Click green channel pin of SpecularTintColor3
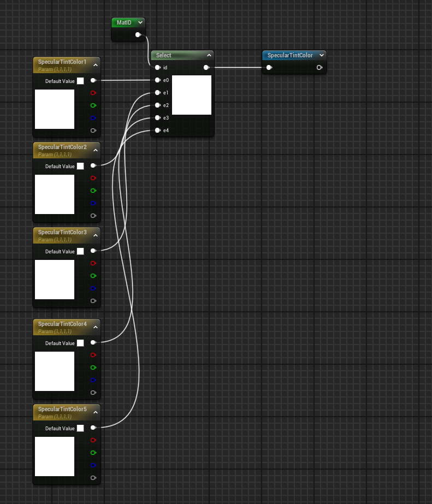This screenshot has width=432, height=504. [x=93, y=276]
